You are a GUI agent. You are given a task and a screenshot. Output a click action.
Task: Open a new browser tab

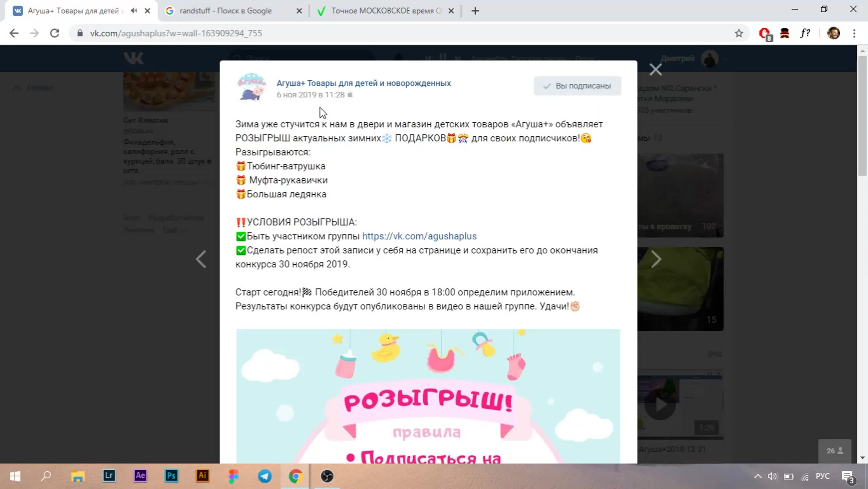pos(475,11)
